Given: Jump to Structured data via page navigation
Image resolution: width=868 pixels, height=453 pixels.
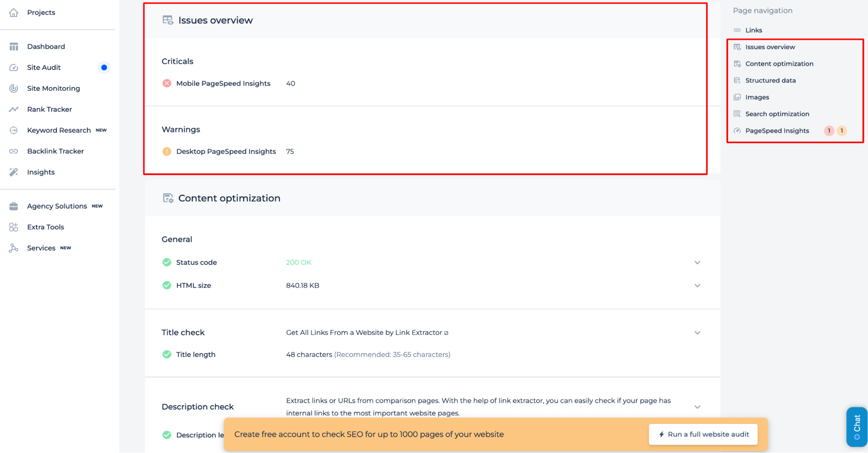Looking at the screenshot, I should 770,81.
